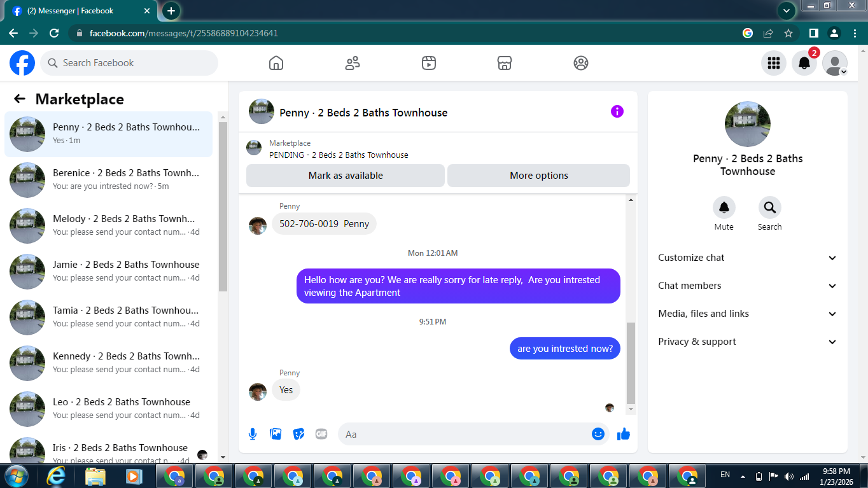
Task: Click the volume speaker tray icon
Action: (x=789, y=476)
